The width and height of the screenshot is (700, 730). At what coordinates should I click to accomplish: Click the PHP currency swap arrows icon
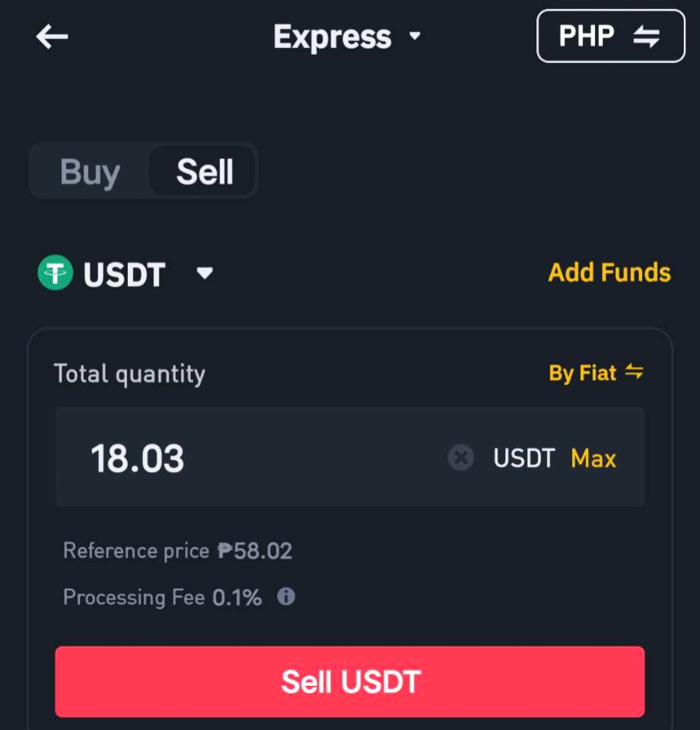647,36
